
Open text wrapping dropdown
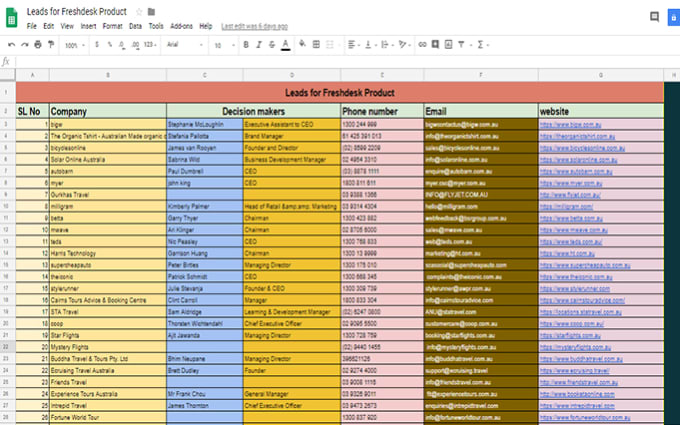[x=386, y=45]
